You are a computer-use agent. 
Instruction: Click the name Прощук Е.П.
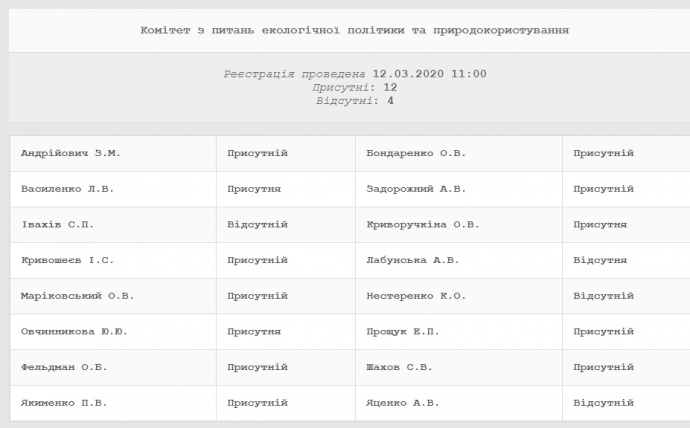click(x=403, y=332)
